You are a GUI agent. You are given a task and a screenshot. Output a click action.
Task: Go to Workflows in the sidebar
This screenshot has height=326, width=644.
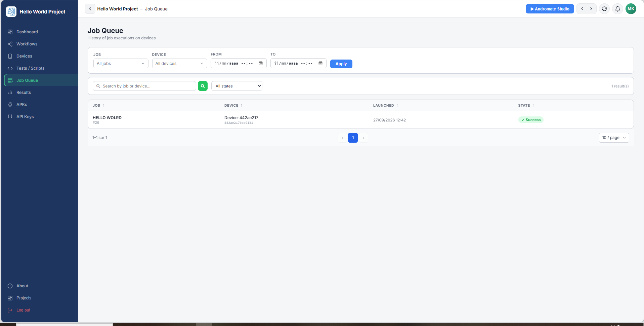[40, 44]
